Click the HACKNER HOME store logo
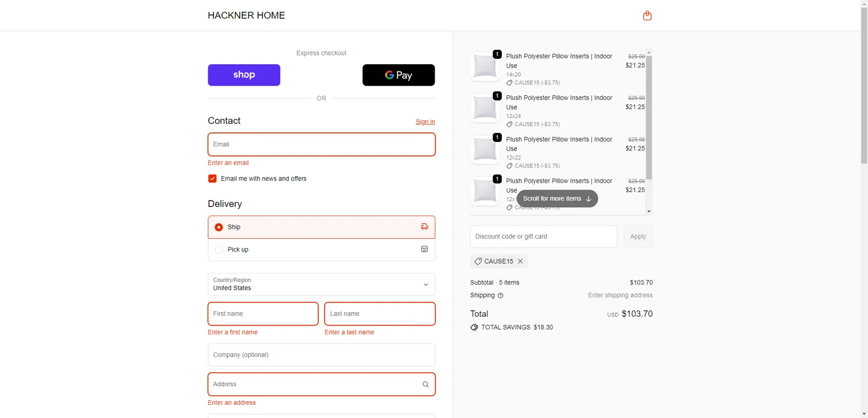Image resolution: width=868 pixels, height=418 pixels. coord(247,16)
